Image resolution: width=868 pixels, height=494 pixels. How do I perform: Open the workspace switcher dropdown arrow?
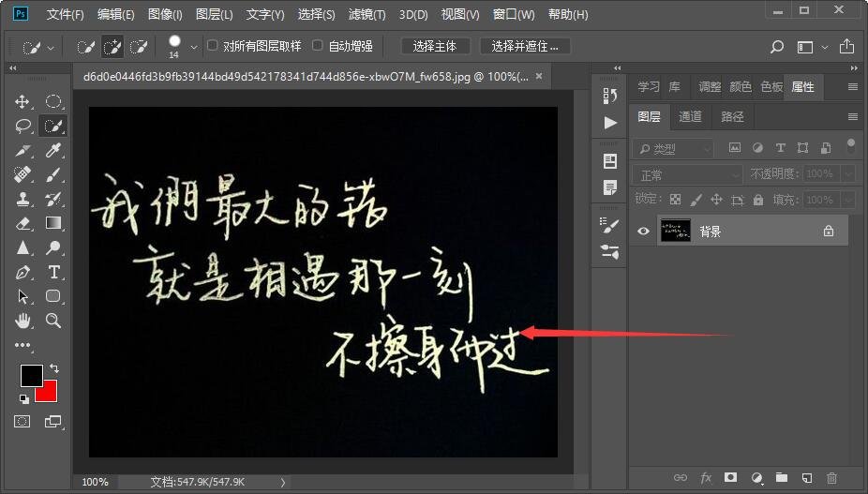pyautogui.click(x=825, y=48)
